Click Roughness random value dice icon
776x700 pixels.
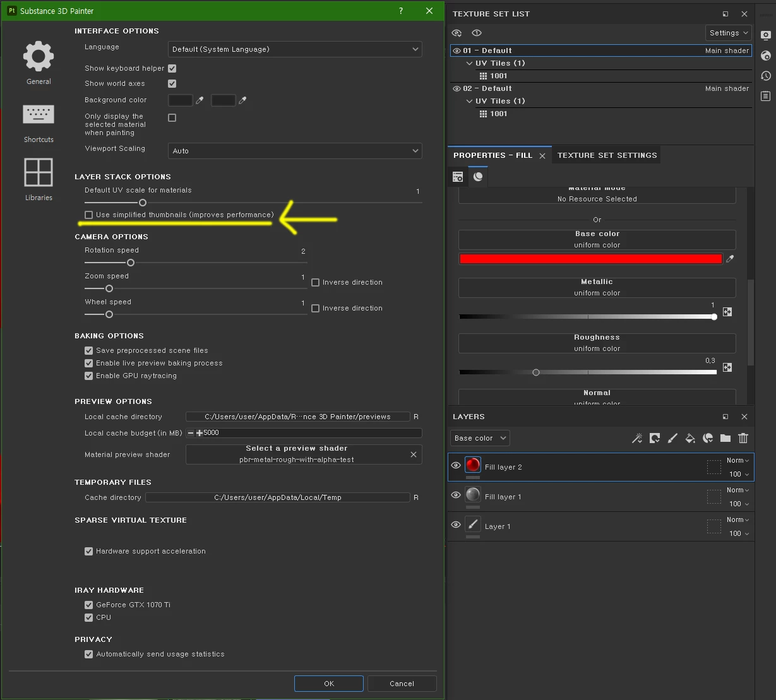(727, 367)
